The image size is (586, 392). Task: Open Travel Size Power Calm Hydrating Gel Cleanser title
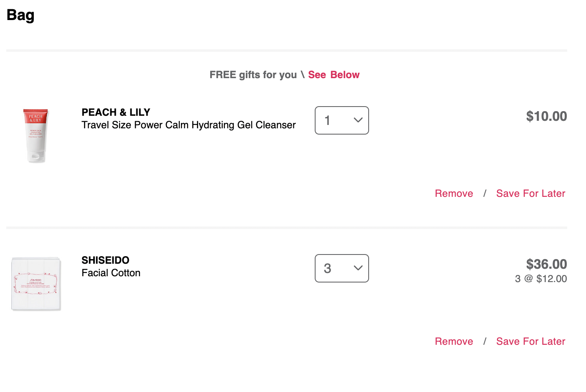(x=189, y=125)
